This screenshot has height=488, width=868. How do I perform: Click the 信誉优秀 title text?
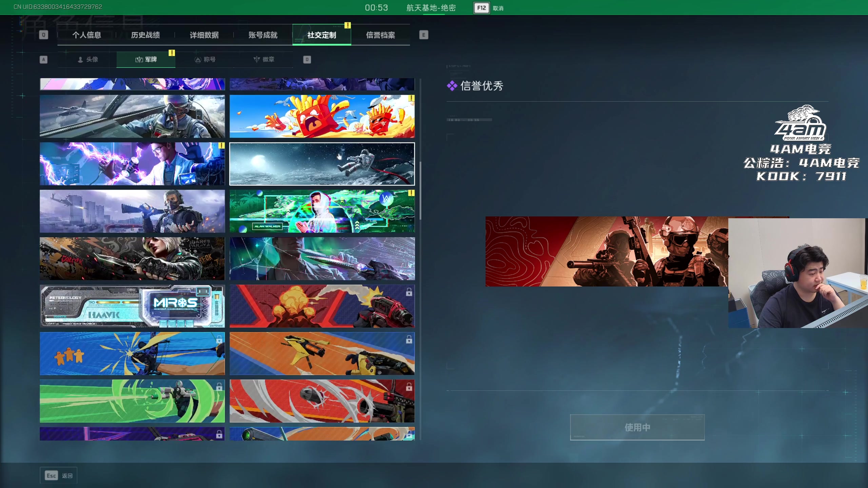pos(481,86)
